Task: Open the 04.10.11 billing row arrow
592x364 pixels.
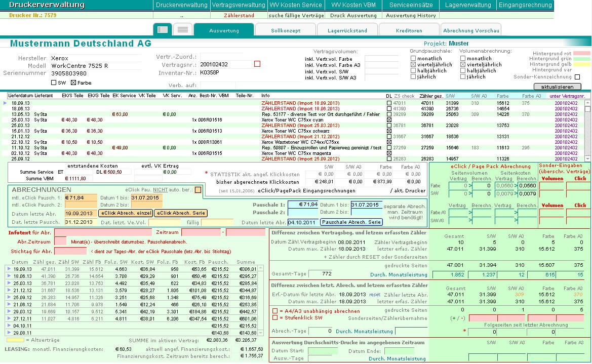Action: [x=9, y=326]
